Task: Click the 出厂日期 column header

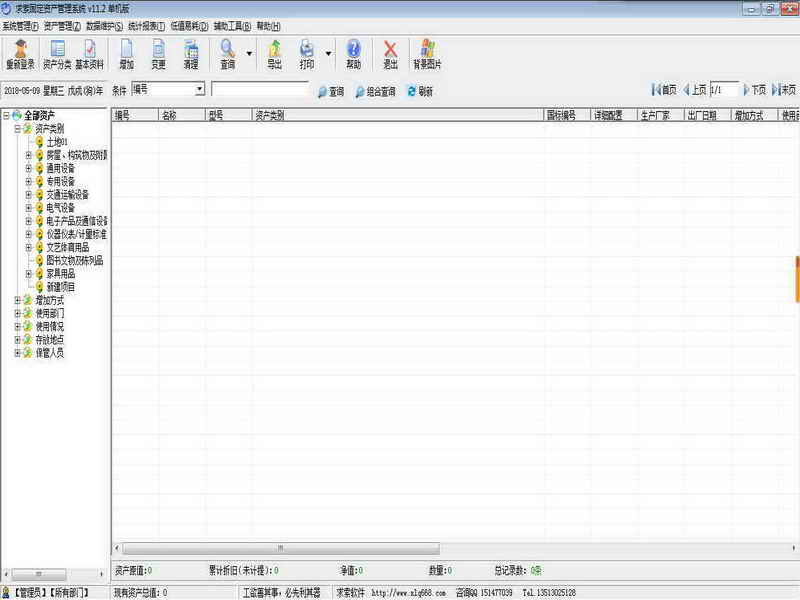Action: 707,115
